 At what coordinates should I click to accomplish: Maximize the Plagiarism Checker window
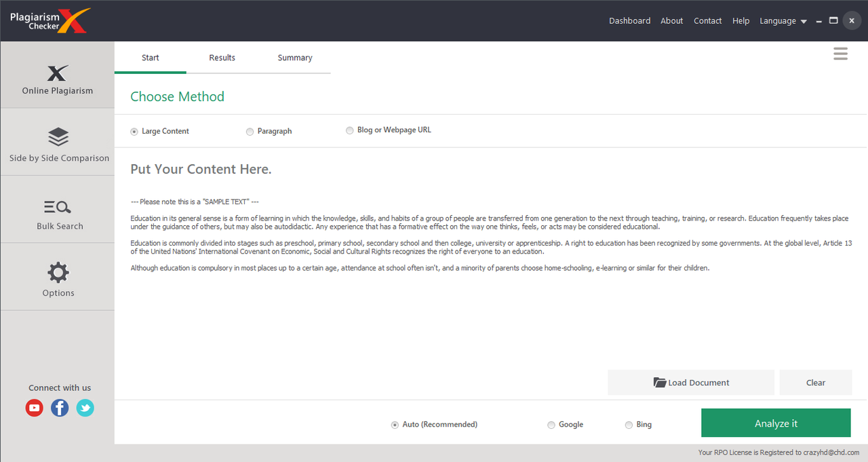tap(833, 20)
